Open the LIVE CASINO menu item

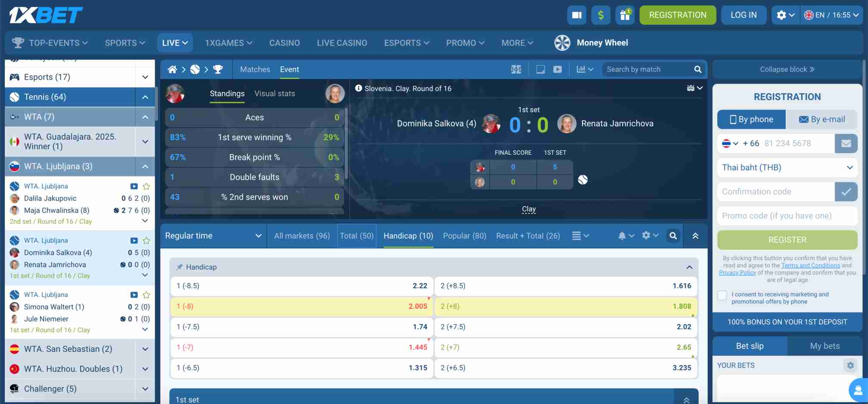coord(342,43)
